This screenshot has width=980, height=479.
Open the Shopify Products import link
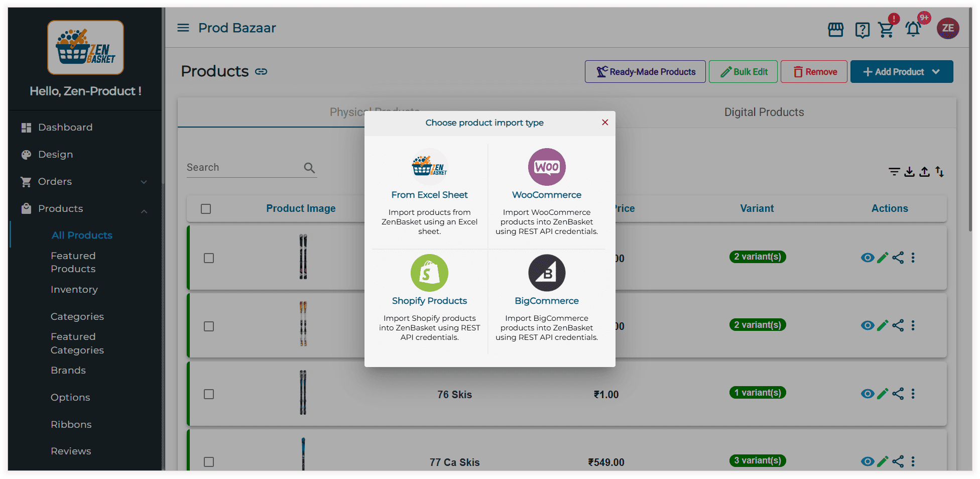coord(429,301)
